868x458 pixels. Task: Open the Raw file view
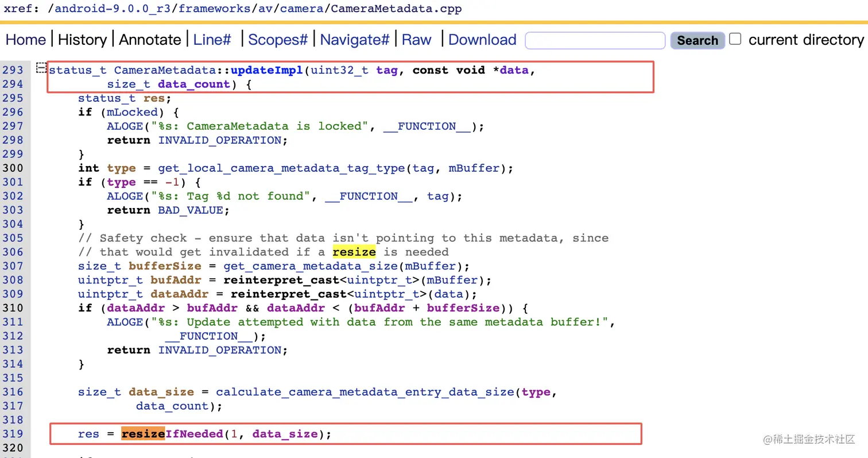click(x=416, y=40)
